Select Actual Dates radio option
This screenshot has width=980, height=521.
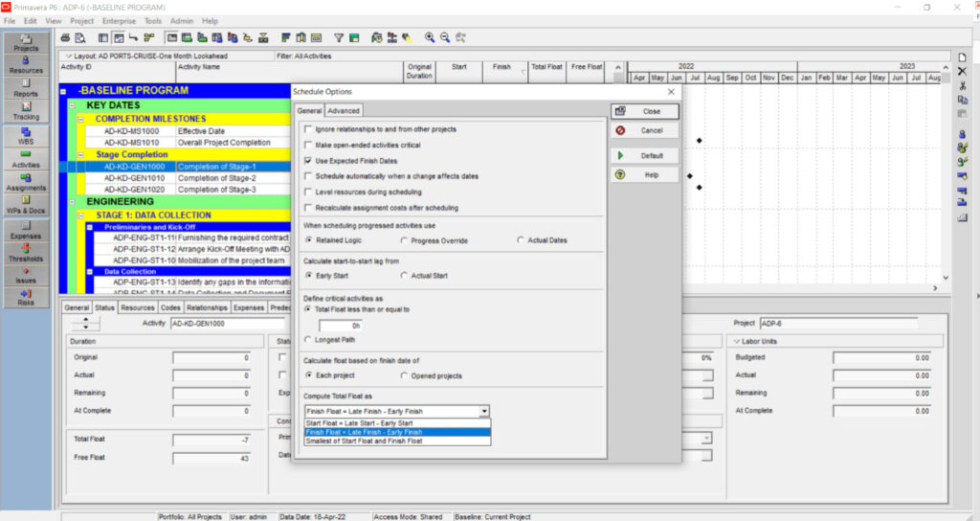tap(521, 239)
